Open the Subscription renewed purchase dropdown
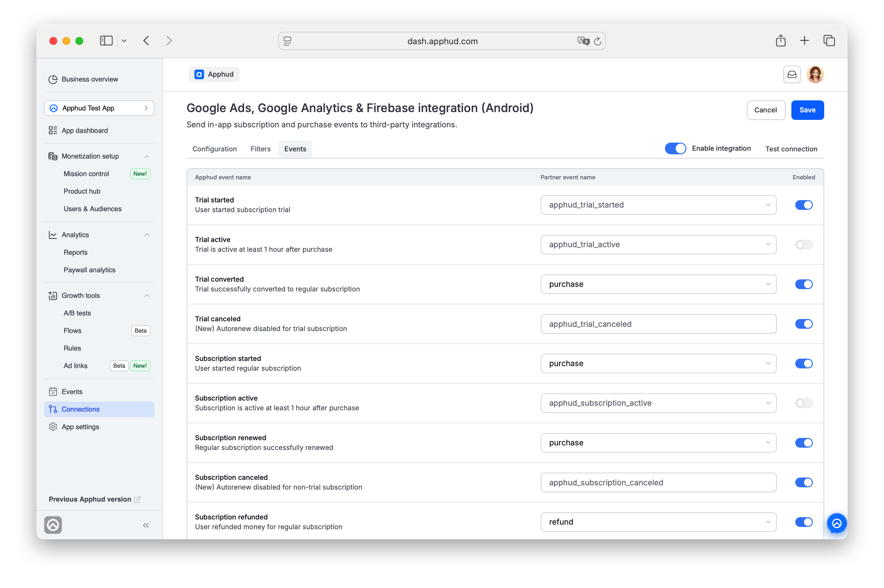Viewport: 884px width, 588px height. click(x=658, y=442)
